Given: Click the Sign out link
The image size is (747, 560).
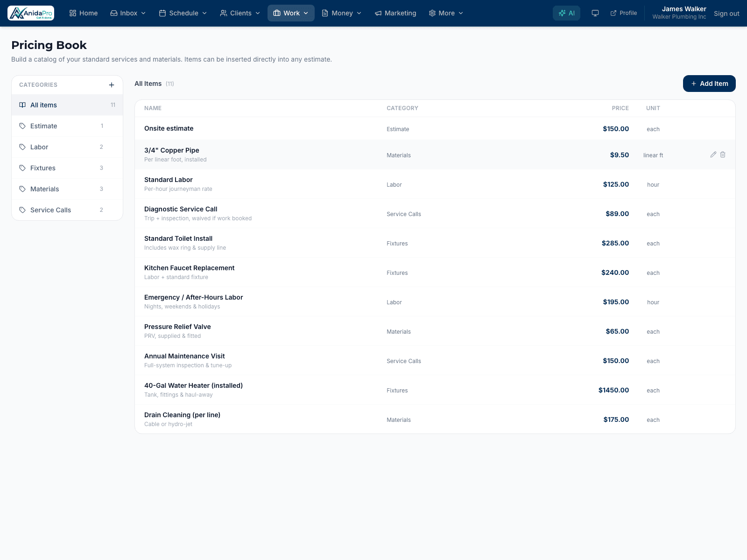Looking at the screenshot, I should tap(726, 14).
